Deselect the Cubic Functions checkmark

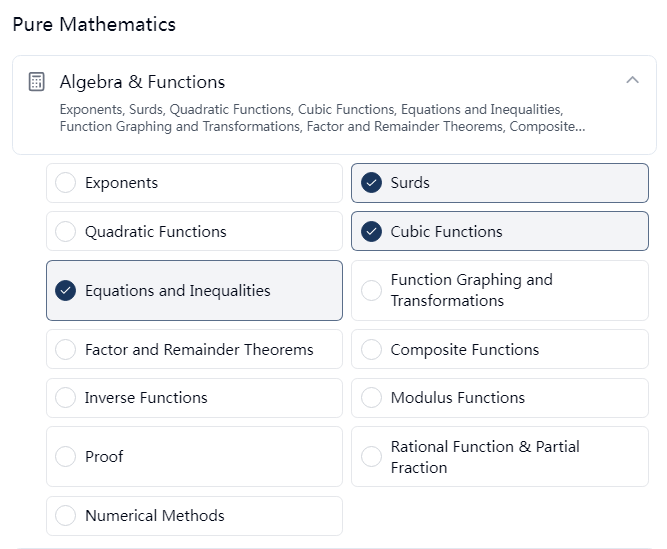[371, 231]
